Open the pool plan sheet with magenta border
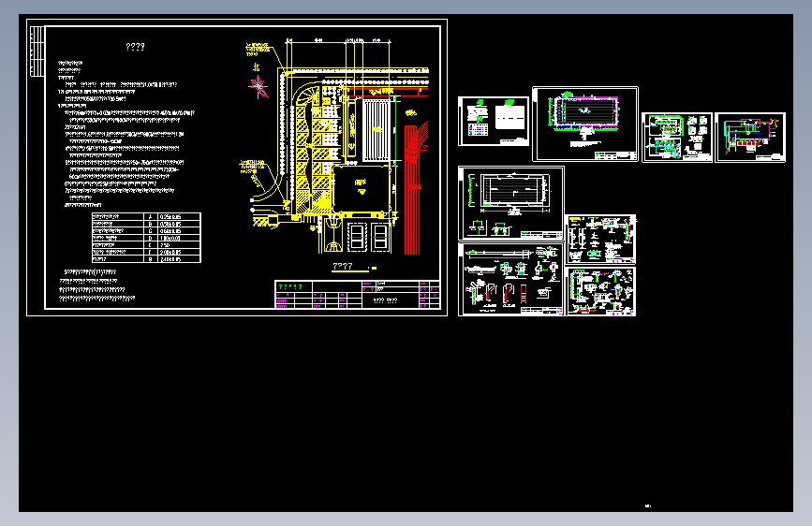 click(585, 124)
